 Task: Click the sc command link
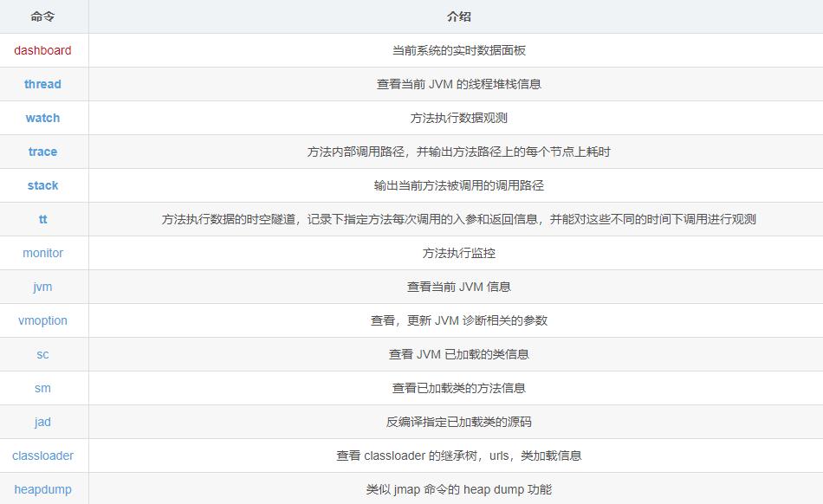tap(42, 354)
